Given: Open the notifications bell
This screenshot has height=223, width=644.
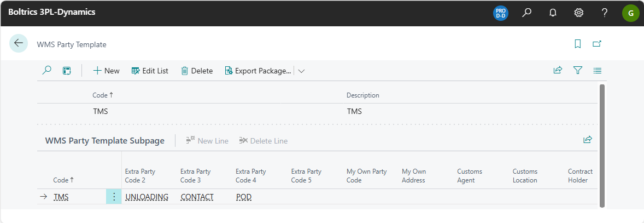Looking at the screenshot, I should pyautogui.click(x=553, y=13).
